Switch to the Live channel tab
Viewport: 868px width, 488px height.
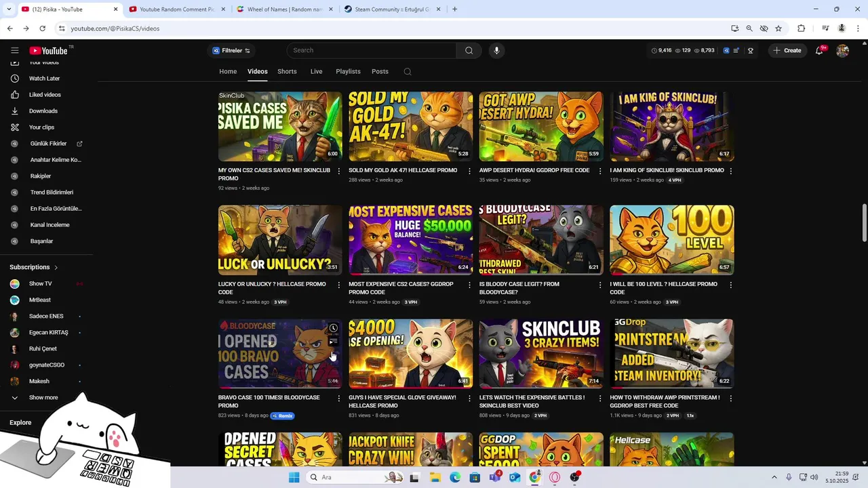pos(316,71)
